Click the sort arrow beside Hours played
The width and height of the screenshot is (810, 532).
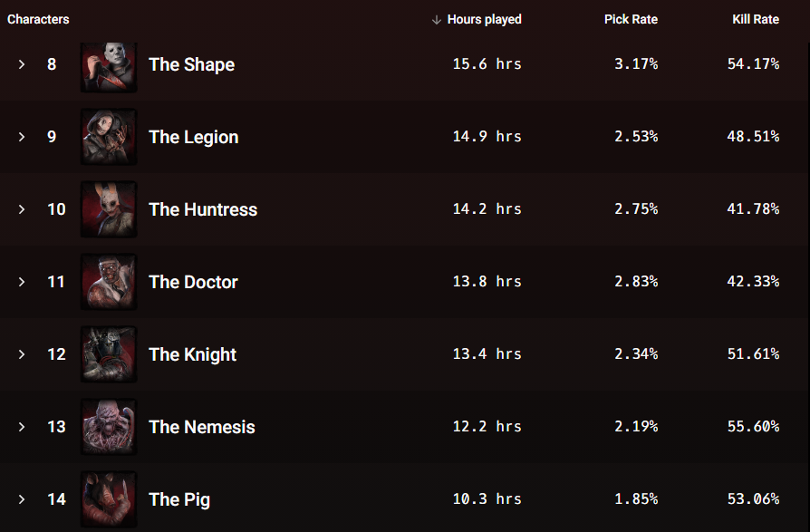pos(437,20)
